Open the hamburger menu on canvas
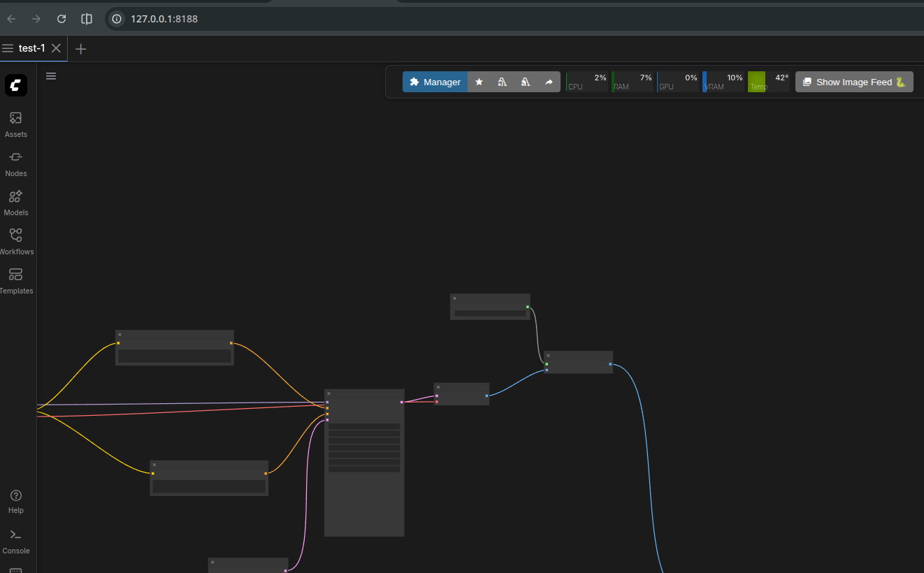The width and height of the screenshot is (924, 573). [x=51, y=76]
